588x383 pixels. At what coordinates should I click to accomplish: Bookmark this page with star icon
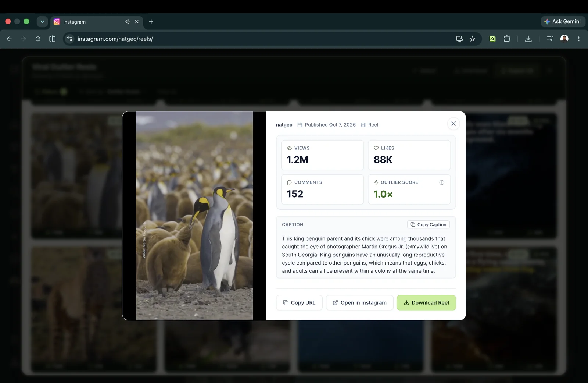[x=473, y=39]
